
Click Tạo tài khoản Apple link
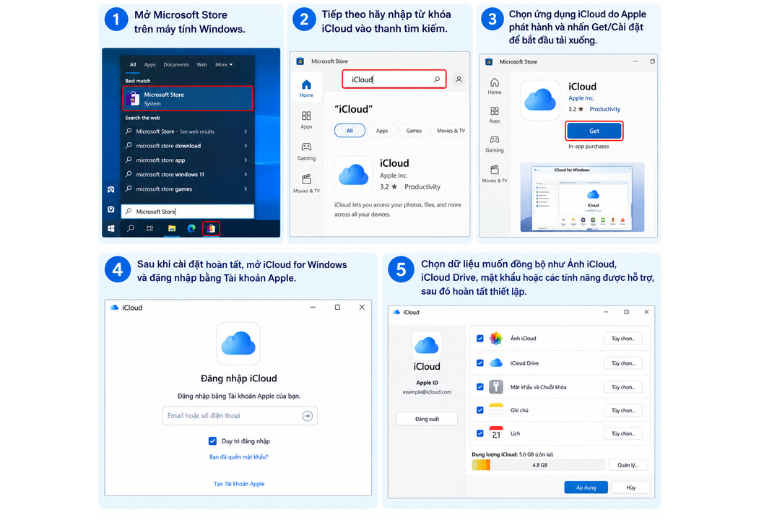coord(239,484)
